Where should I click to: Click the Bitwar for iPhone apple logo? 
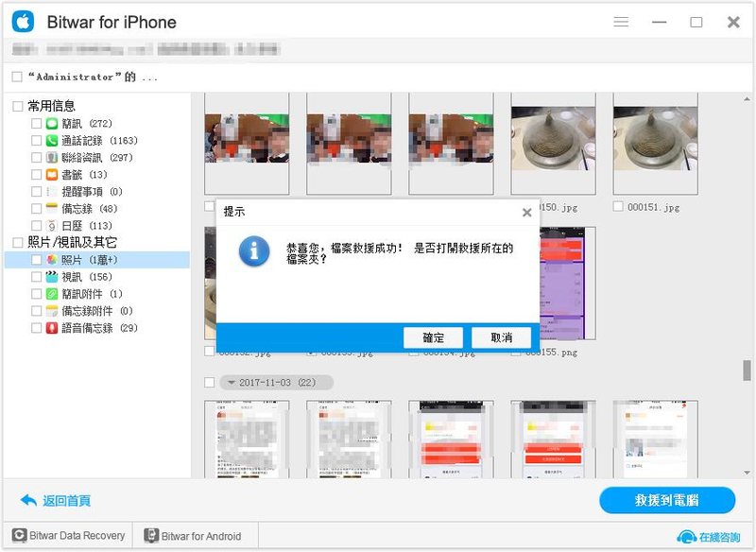point(23,22)
